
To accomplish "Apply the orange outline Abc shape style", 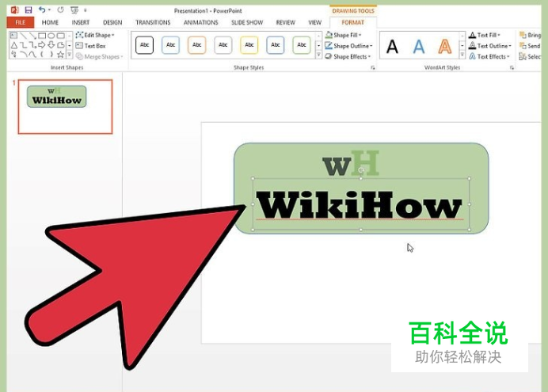I will (x=196, y=45).
